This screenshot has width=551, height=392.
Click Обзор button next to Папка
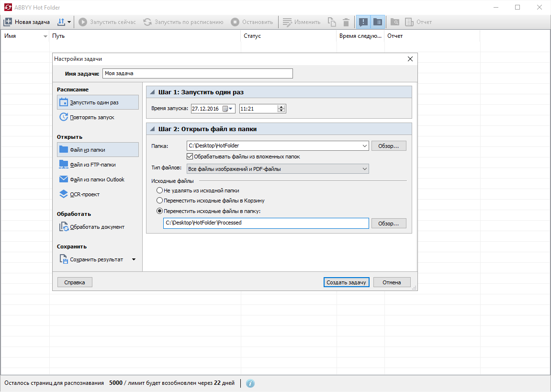389,146
